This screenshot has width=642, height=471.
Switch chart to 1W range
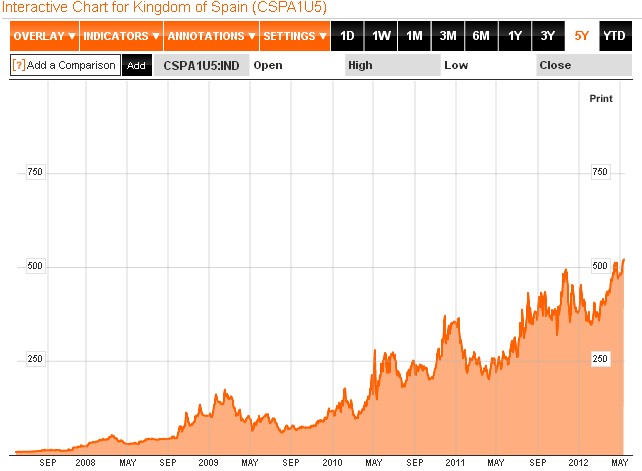(381, 36)
